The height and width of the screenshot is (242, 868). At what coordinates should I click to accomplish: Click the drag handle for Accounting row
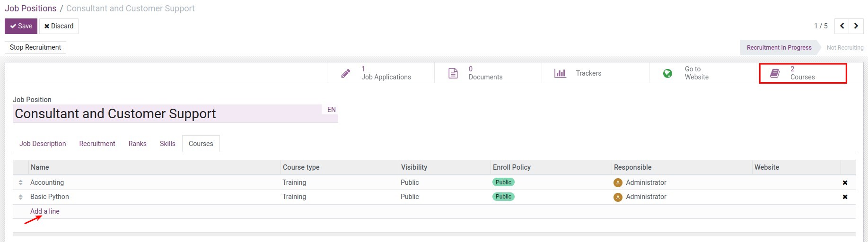point(21,182)
